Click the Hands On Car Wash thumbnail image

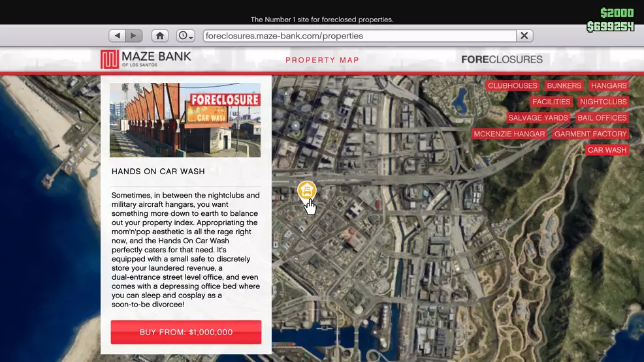(185, 120)
